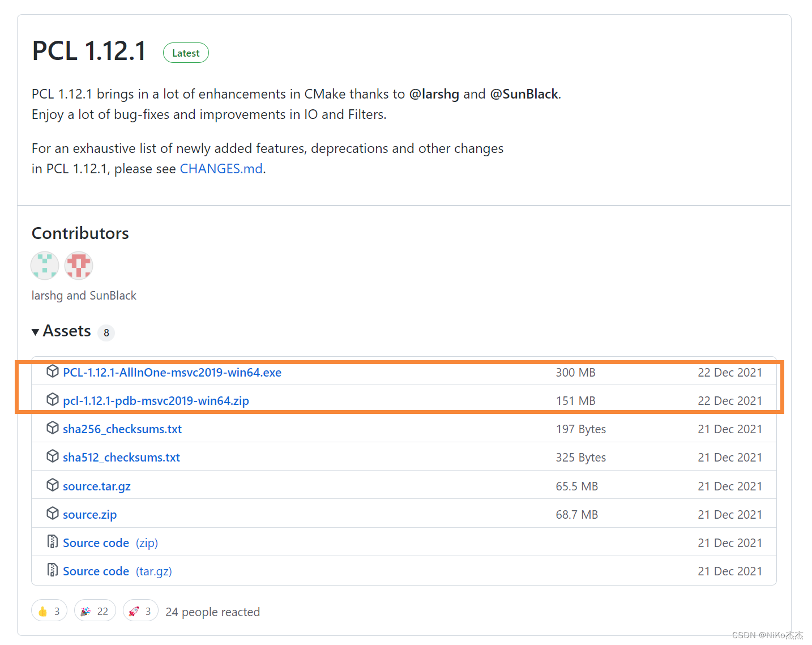Toggle the thumbs up reaction
Screen dimensions: 812x645
pos(49,610)
